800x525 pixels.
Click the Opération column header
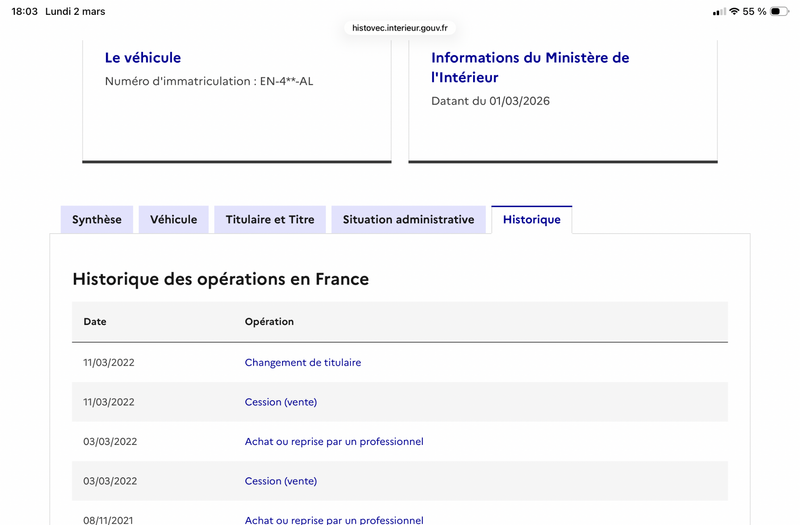click(269, 322)
